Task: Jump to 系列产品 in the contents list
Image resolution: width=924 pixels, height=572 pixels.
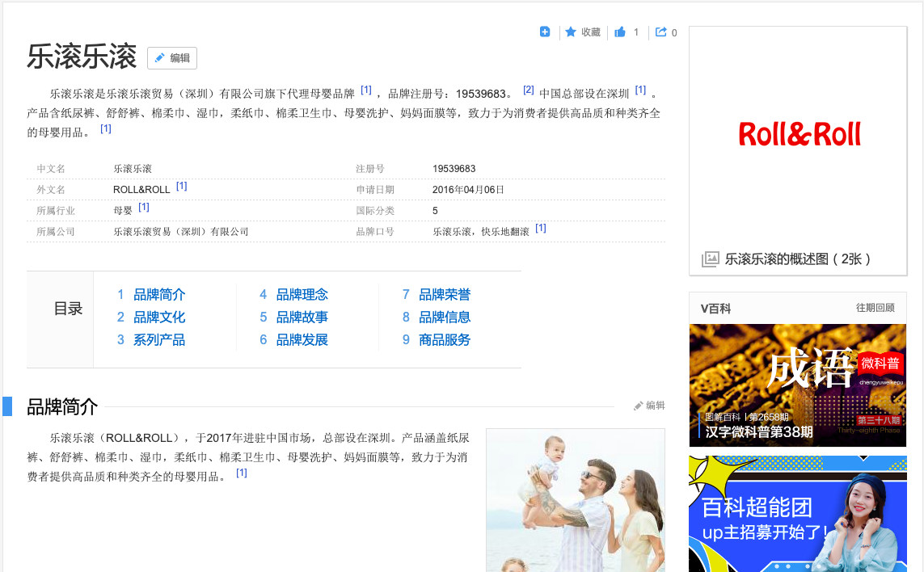Action: [159, 340]
